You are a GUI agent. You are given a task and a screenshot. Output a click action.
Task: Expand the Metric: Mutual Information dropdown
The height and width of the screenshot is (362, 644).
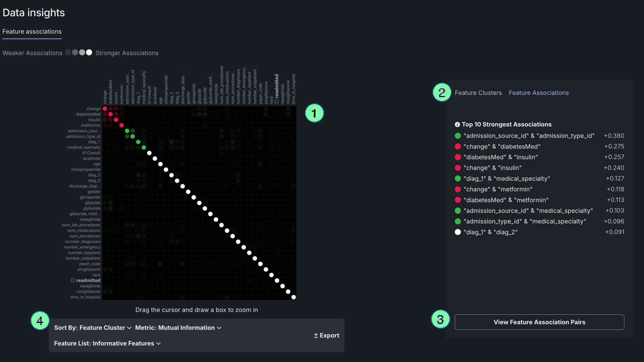coord(178,328)
